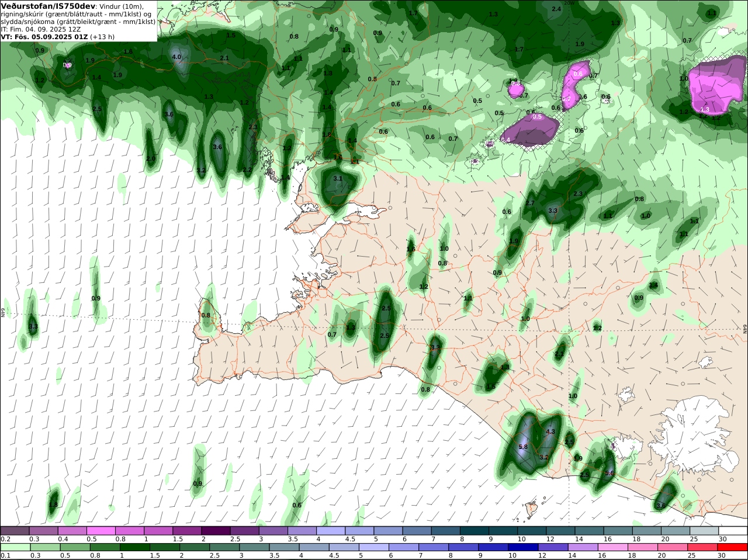Select the pink rain legend swatch labeled 18
This screenshot has width=748, height=560.
point(643,547)
